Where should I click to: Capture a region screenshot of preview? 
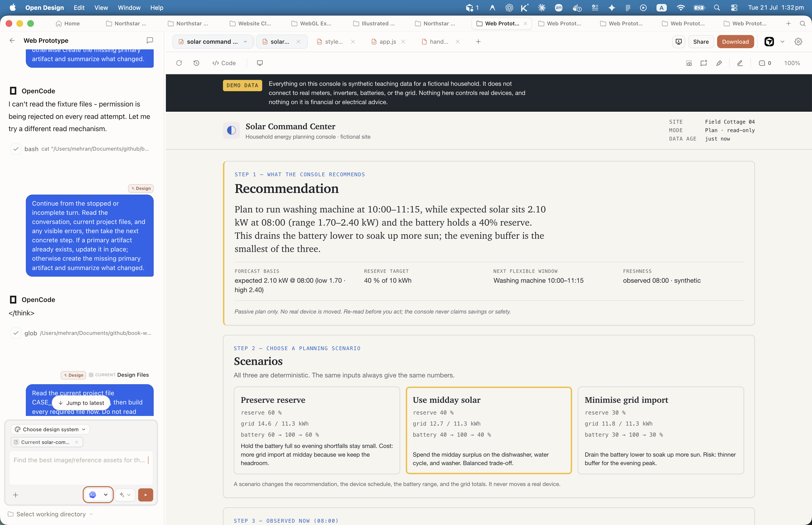tap(689, 63)
